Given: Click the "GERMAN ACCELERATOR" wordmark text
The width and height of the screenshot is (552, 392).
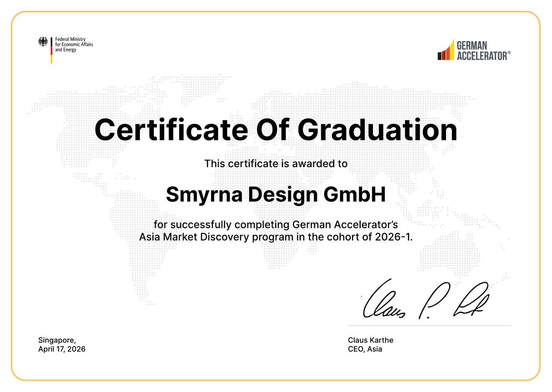Looking at the screenshot, I should click(x=483, y=50).
